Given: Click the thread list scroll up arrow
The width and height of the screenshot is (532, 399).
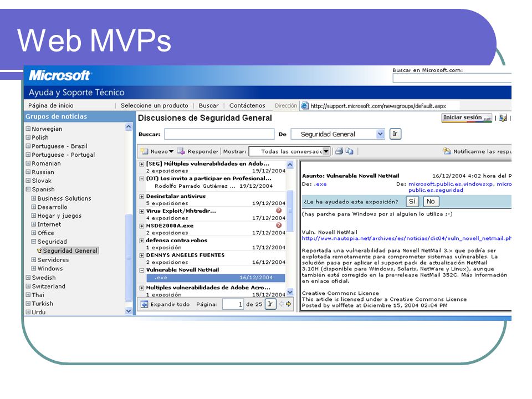Looking at the screenshot, I should [x=290, y=165].
